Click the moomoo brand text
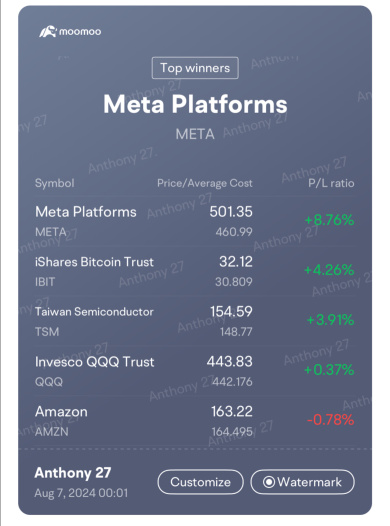Viewport: 390px width, 526px height. (x=80, y=32)
